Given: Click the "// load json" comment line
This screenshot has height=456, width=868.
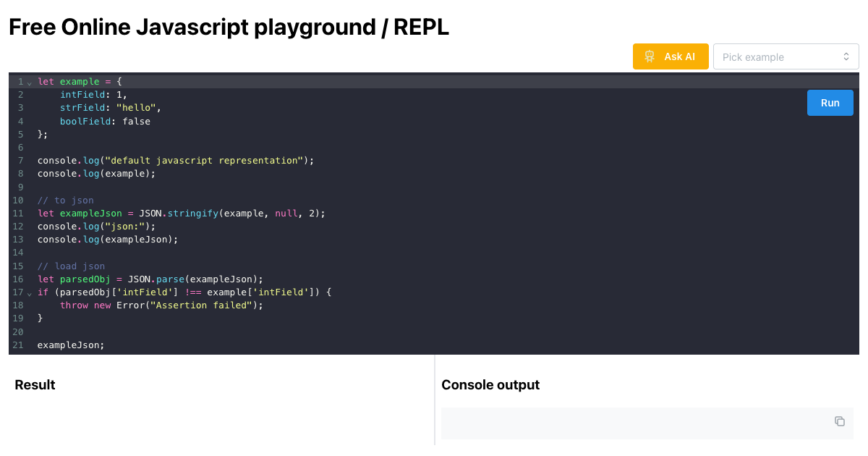Looking at the screenshot, I should click(x=71, y=266).
